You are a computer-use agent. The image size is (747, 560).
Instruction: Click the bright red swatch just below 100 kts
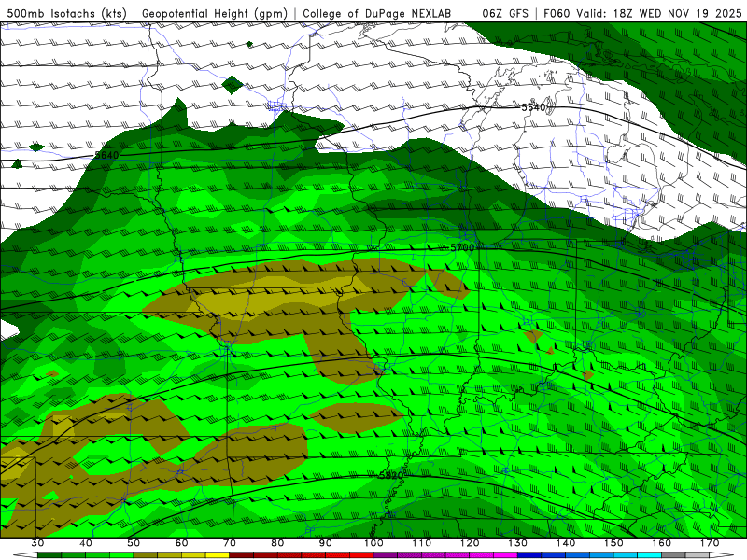(361, 555)
